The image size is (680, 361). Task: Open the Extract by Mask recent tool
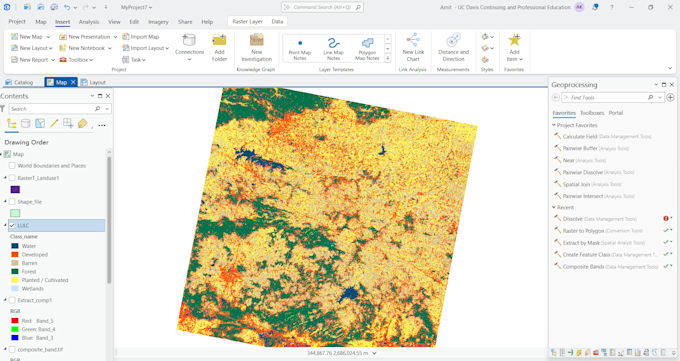[x=599, y=243]
